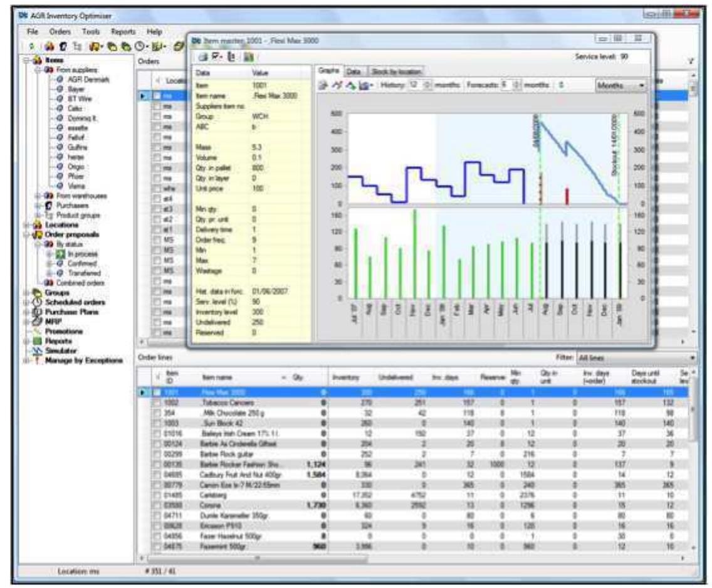Click the tree hierarchy icon in the main toolbar
Screen dimensions: 712x588
[x=78, y=46]
